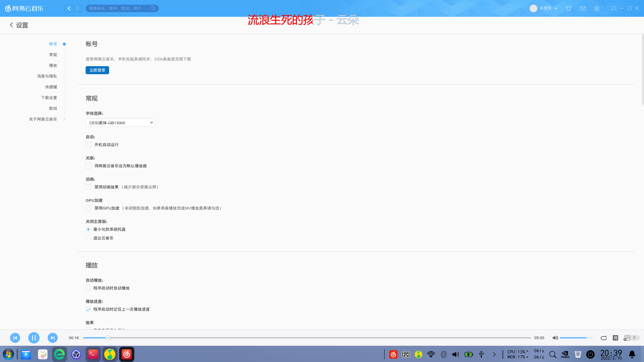Pause the current song
This screenshot has height=362, width=644.
pos(34,338)
